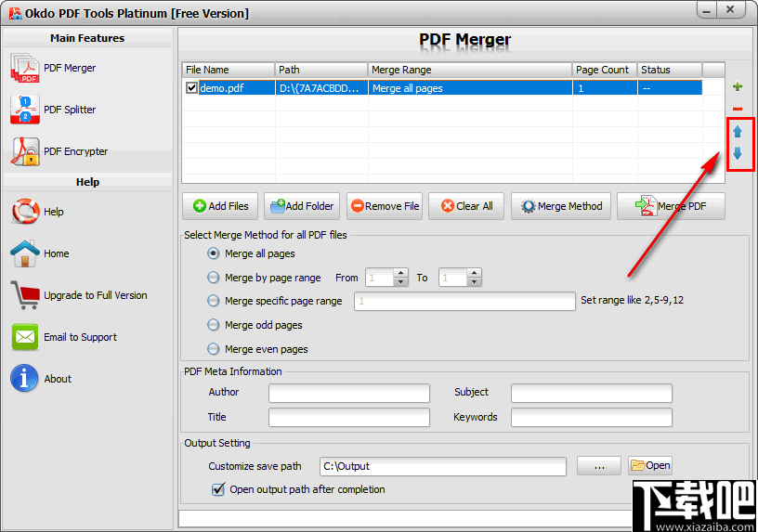Screen dimensions: 758x532
Task: Open PDF Merger from the sidebar label
Action: click(x=70, y=68)
